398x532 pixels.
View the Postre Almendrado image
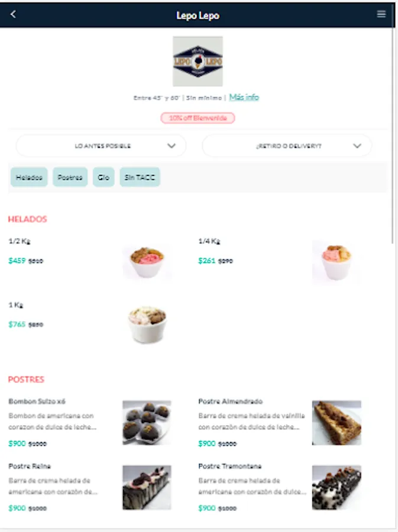pos(336,423)
